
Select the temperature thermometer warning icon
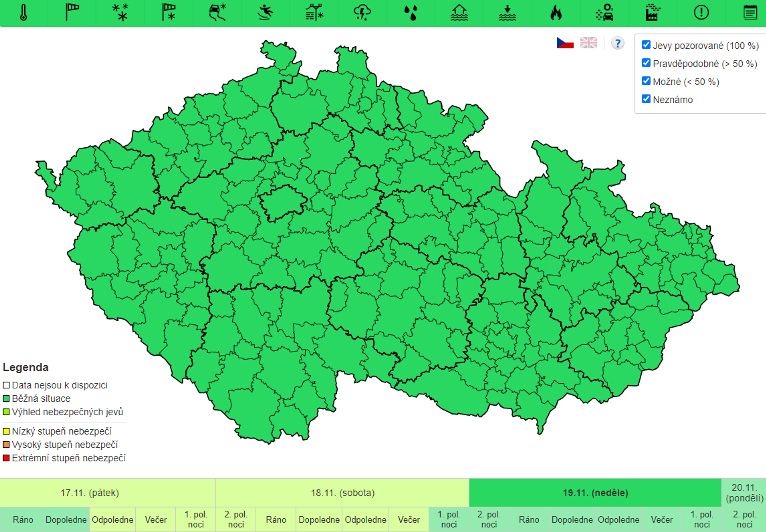point(24,13)
